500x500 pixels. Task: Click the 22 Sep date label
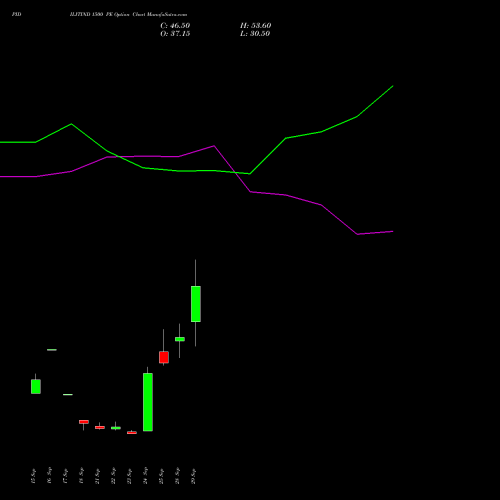click(x=113, y=476)
